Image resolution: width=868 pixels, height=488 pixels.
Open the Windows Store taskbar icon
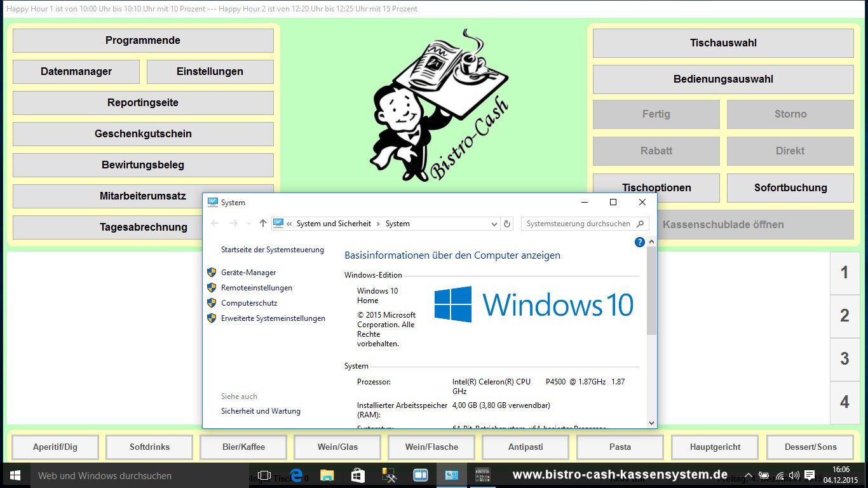tap(358, 475)
